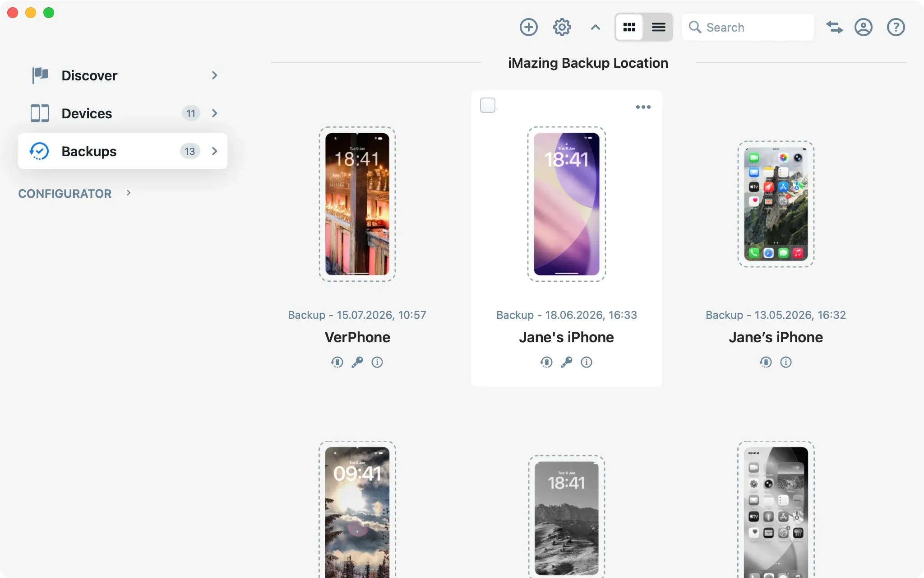Select the Backups sidebar section
This screenshot has height=578, width=924.
(x=123, y=151)
